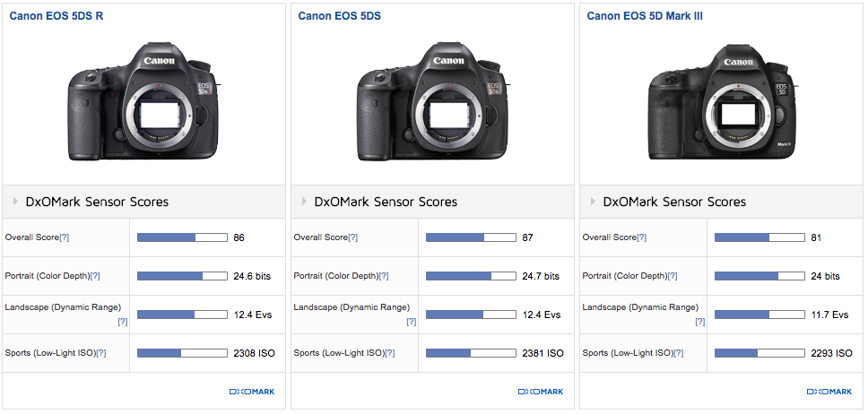
Task: Click the DxOMark logo under the 5DS R card
Action: pos(252,392)
